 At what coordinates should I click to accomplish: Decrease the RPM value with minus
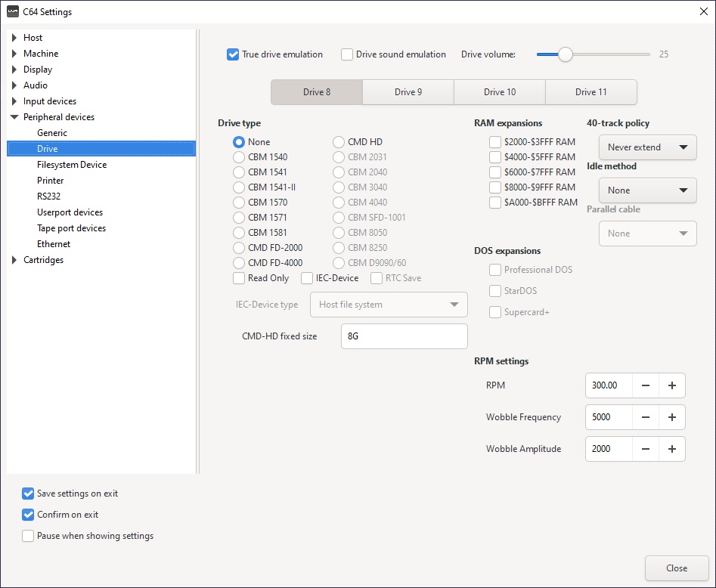pyautogui.click(x=645, y=385)
